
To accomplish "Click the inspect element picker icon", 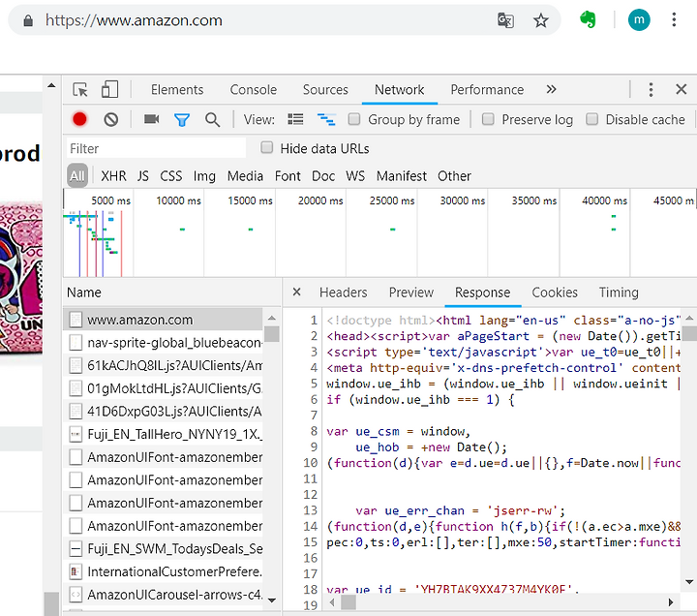I will tap(80, 89).
